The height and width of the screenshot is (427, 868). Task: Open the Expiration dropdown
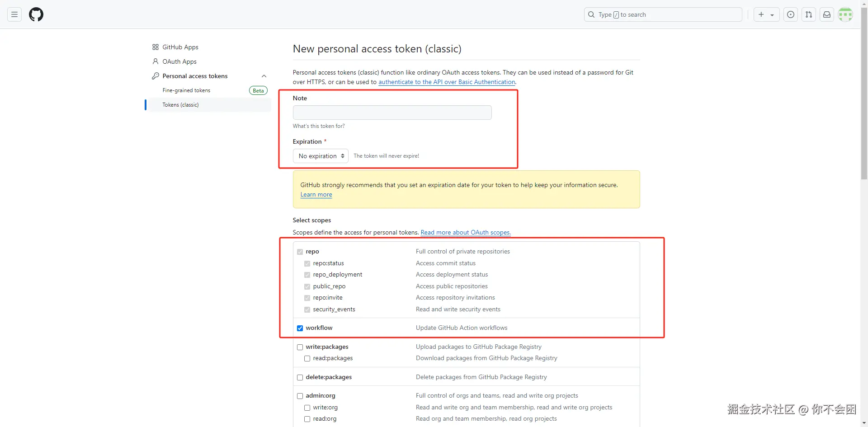click(321, 156)
